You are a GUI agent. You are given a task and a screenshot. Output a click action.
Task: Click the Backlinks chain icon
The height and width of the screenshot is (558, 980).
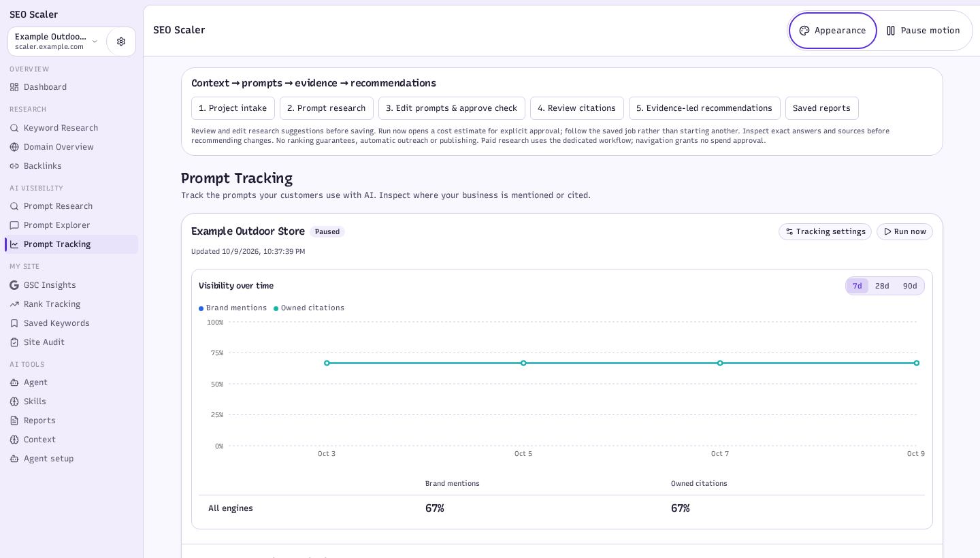click(14, 166)
